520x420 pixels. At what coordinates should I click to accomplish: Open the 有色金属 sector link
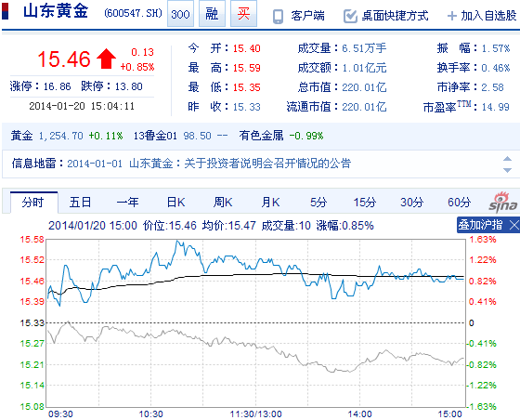tap(261, 136)
